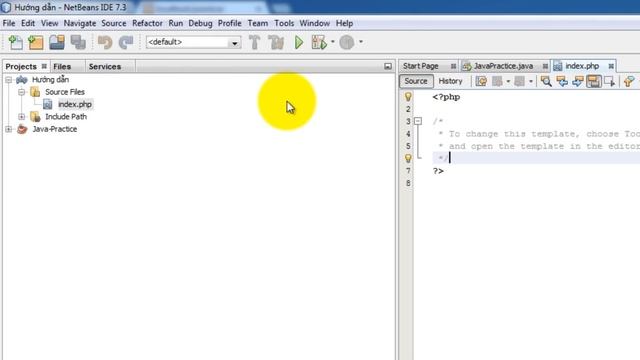Open the Refactor menu
640x360 pixels.
[x=147, y=23]
